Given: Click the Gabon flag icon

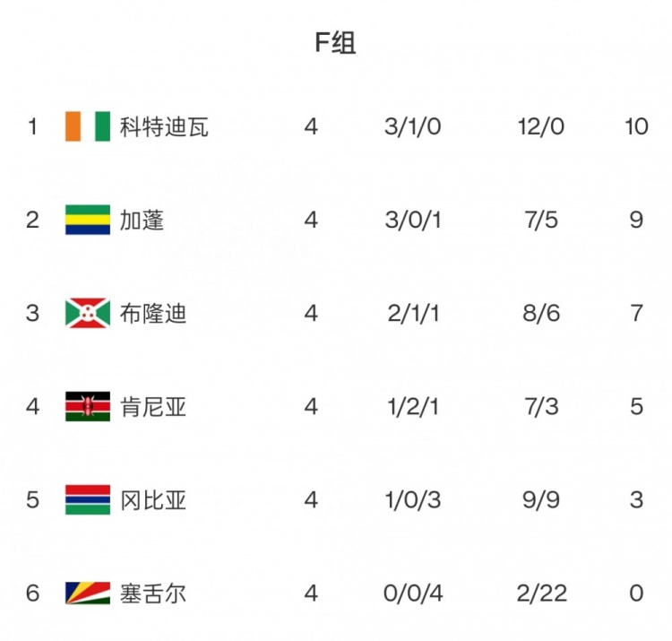Looking at the screenshot, I should [x=87, y=220].
